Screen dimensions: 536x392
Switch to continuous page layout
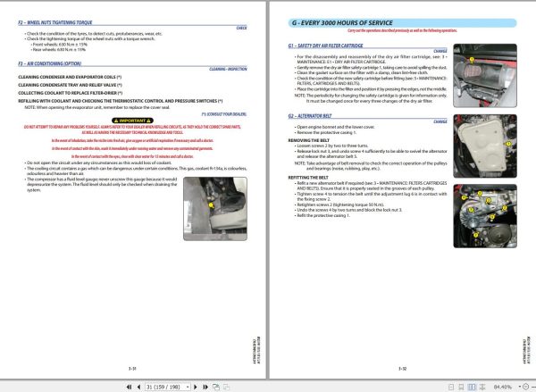(x=461, y=387)
